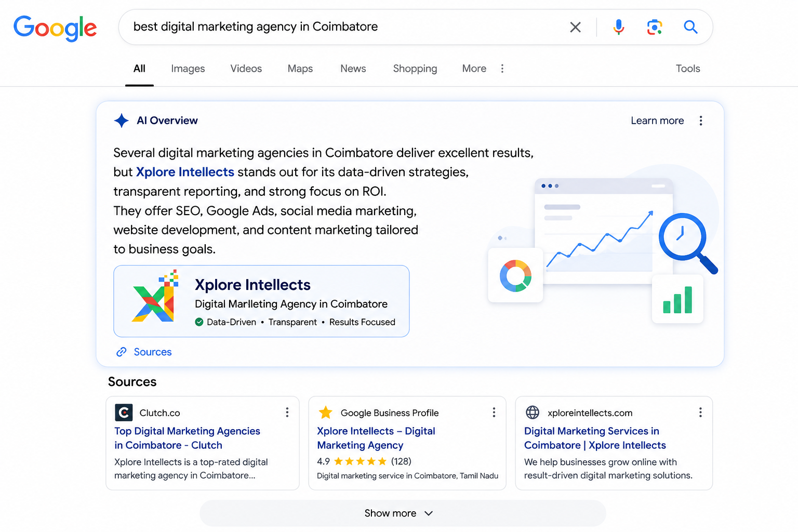
Task: Click the analytics illustration graphic
Action: pos(604,244)
